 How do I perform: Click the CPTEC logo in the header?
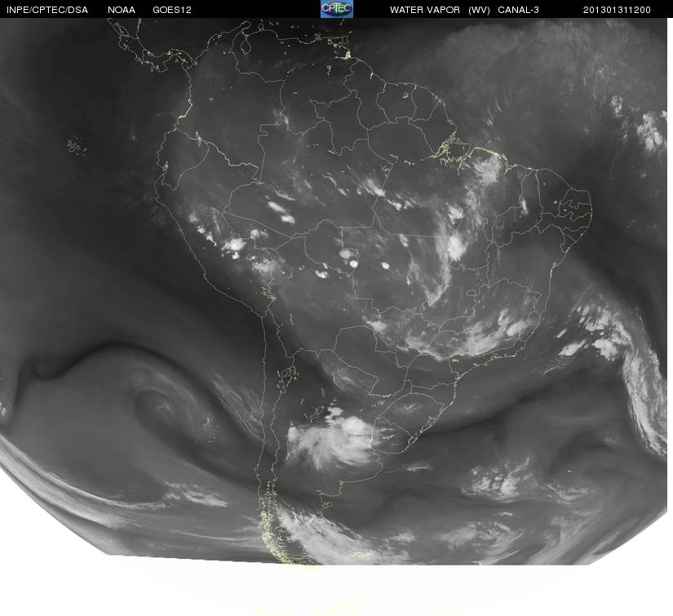pos(337,9)
